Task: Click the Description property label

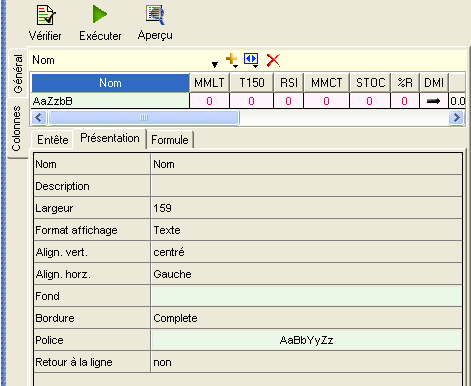Action: click(x=62, y=186)
